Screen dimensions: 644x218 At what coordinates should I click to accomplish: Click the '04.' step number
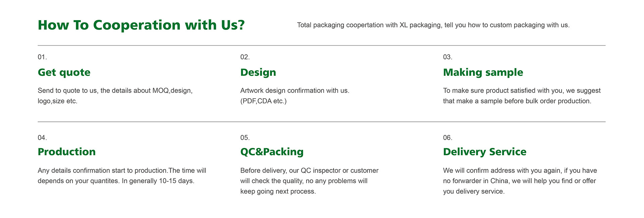(x=42, y=138)
